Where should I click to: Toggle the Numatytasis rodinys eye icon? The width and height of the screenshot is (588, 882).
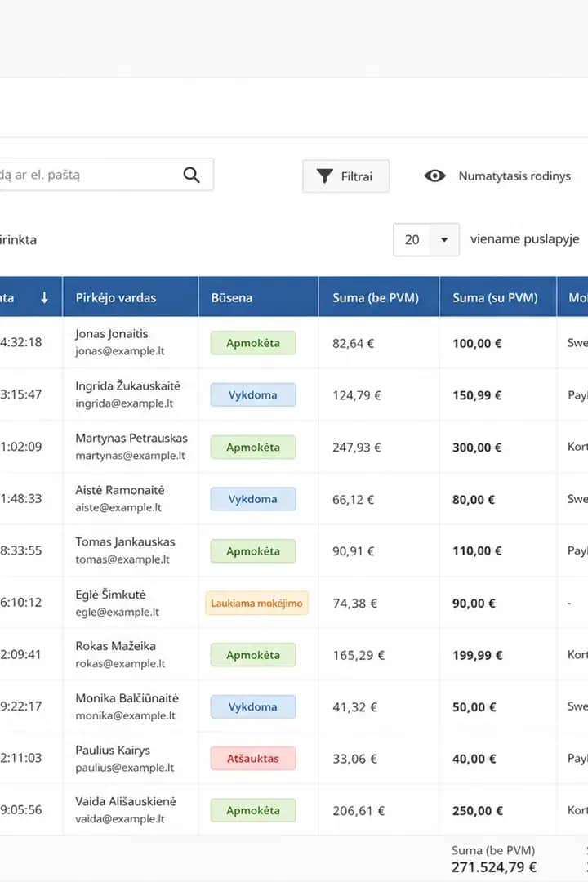click(435, 176)
